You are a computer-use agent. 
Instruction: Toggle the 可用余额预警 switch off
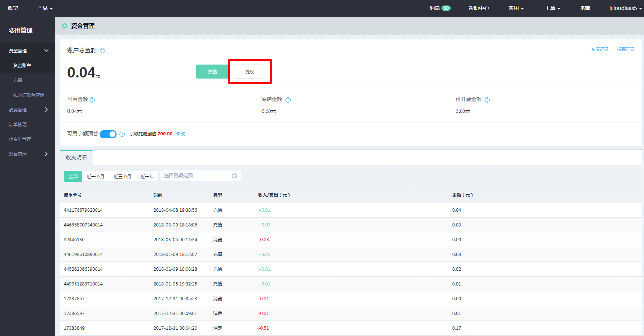(x=108, y=134)
